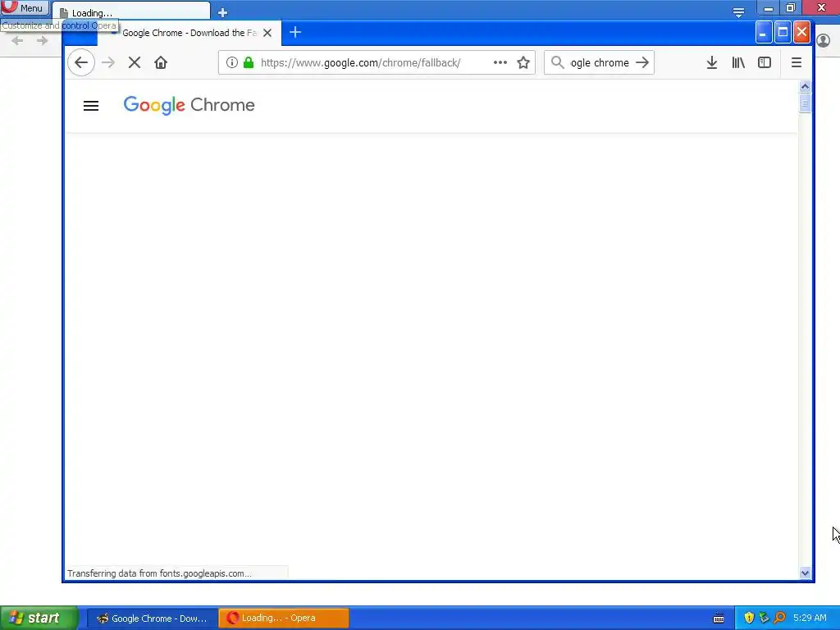Click the safely remove hardware tray icon
This screenshot has width=840, height=630.
(764, 618)
